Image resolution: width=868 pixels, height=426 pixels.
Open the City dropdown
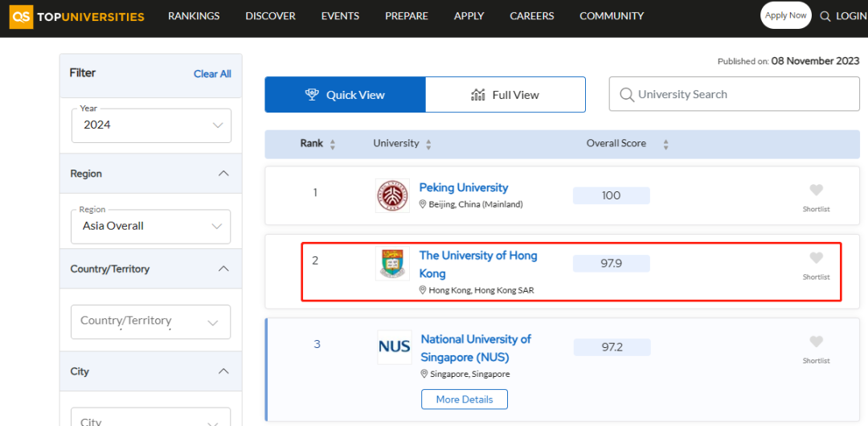(150, 416)
